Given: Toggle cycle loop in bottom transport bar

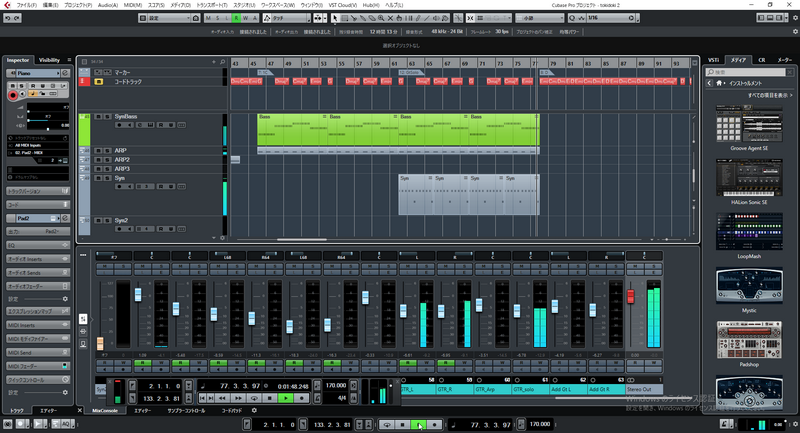Looking at the screenshot, I should click(x=387, y=424).
